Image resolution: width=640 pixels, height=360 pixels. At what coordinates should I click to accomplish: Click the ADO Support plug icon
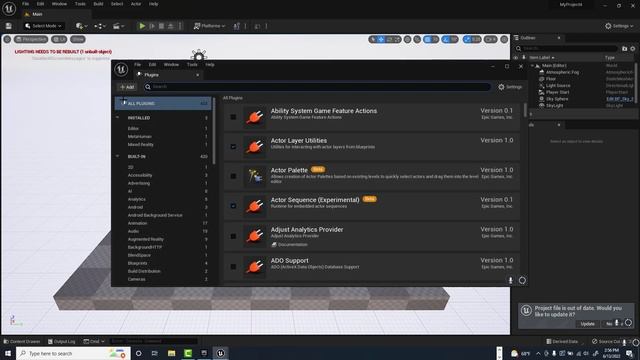coord(255,267)
